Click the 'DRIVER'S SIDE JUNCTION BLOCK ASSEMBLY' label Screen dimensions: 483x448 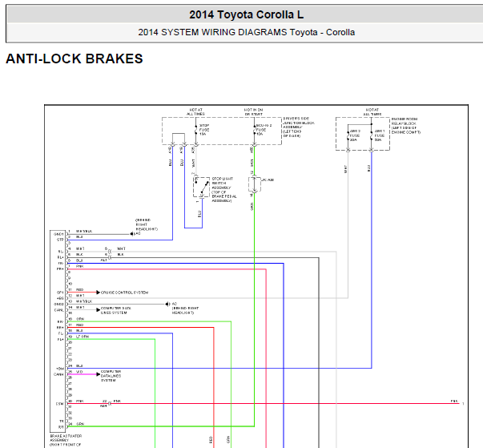click(299, 127)
